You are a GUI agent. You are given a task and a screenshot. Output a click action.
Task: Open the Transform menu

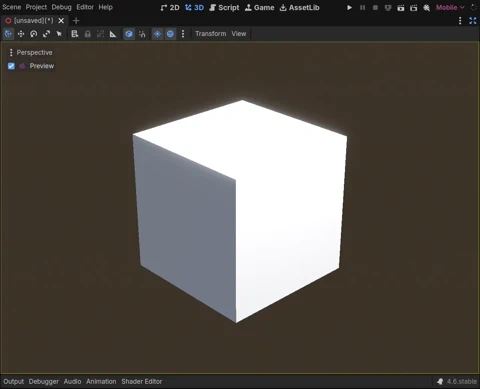coord(211,34)
